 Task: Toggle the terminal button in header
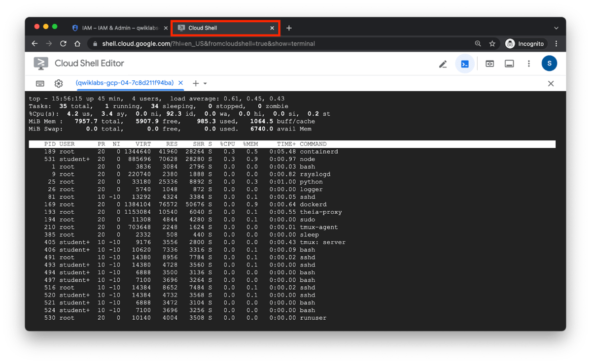coord(465,64)
